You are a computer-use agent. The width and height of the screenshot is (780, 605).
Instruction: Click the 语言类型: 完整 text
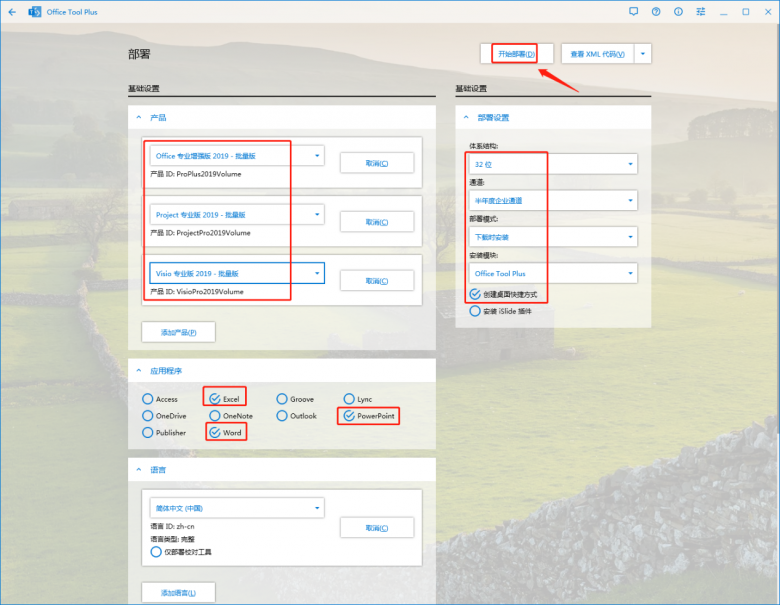coord(173,539)
